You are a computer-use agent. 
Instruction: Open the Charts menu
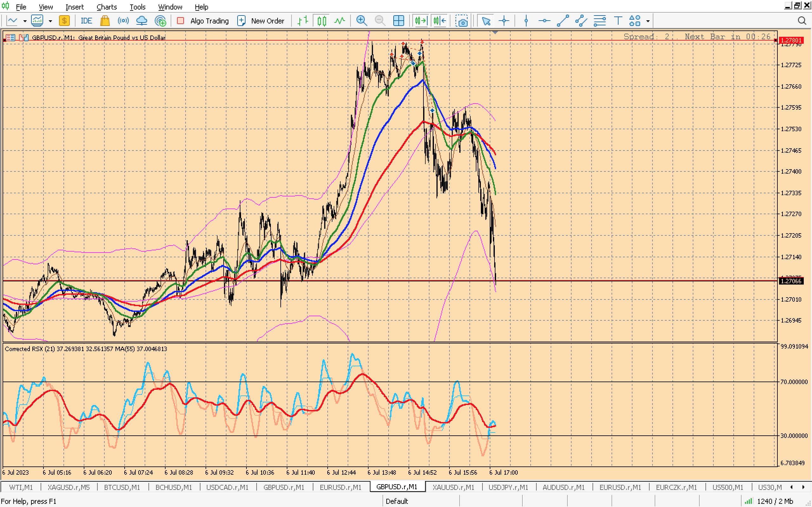(106, 7)
